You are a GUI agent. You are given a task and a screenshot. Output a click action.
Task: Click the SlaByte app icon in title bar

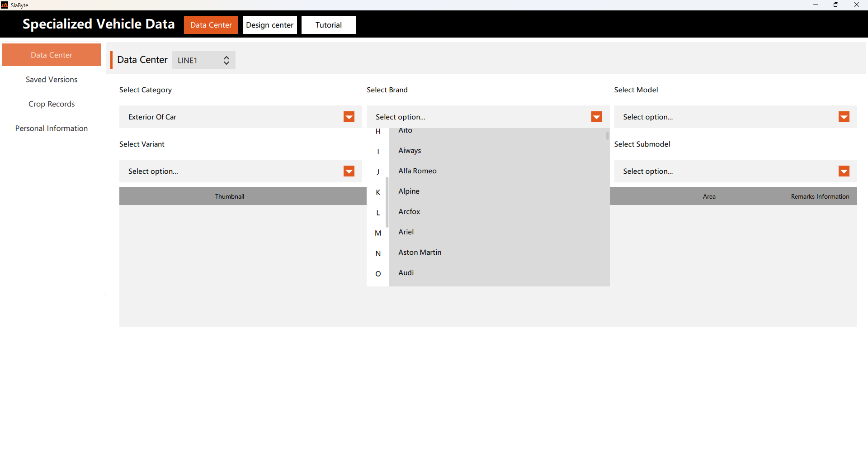coord(5,5)
